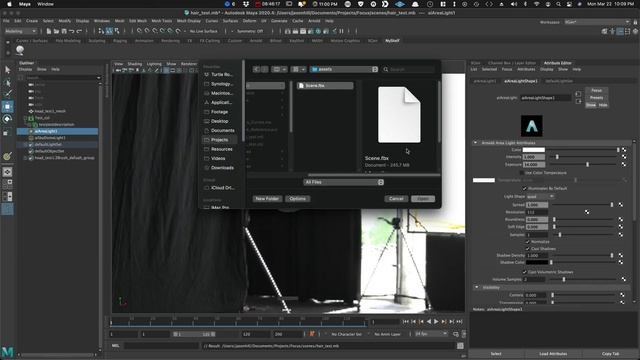Switch to the Attribute Editor tab
The width and height of the screenshot is (640, 360).
pyautogui.click(x=558, y=63)
